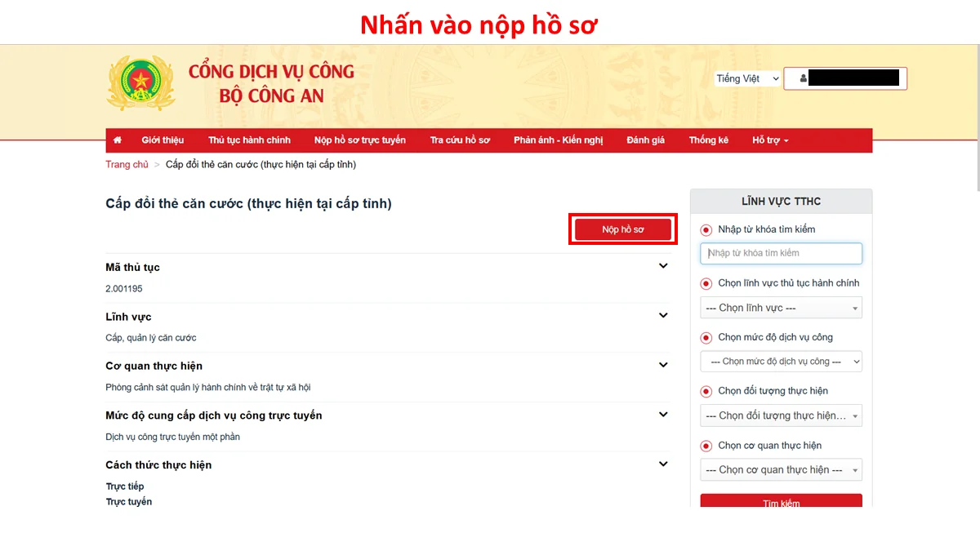Open Thủ tục hành chính menu
This screenshot has height=551, width=980.
(249, 140)
